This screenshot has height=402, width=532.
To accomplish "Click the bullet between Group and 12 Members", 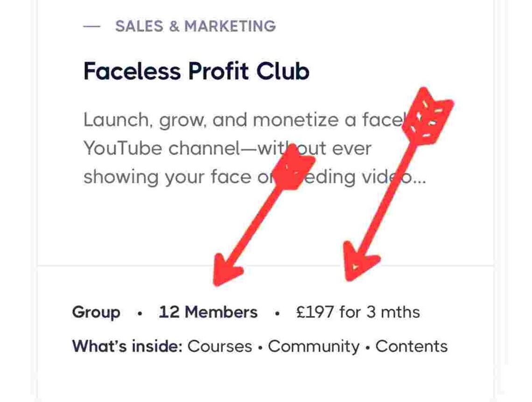I will pyautogui.click(x=140, y=314).
